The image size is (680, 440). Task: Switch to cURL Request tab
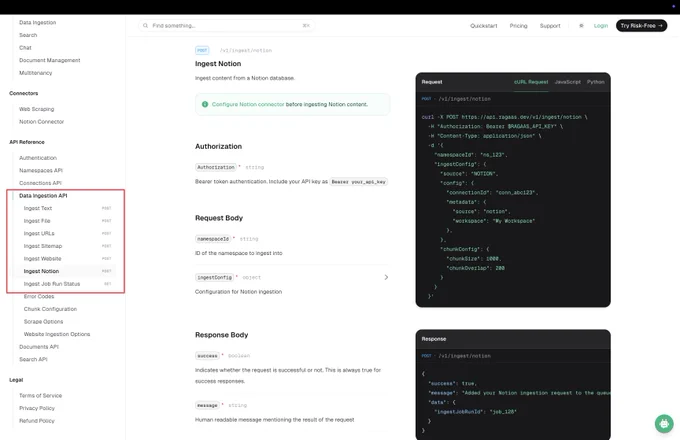531,82
